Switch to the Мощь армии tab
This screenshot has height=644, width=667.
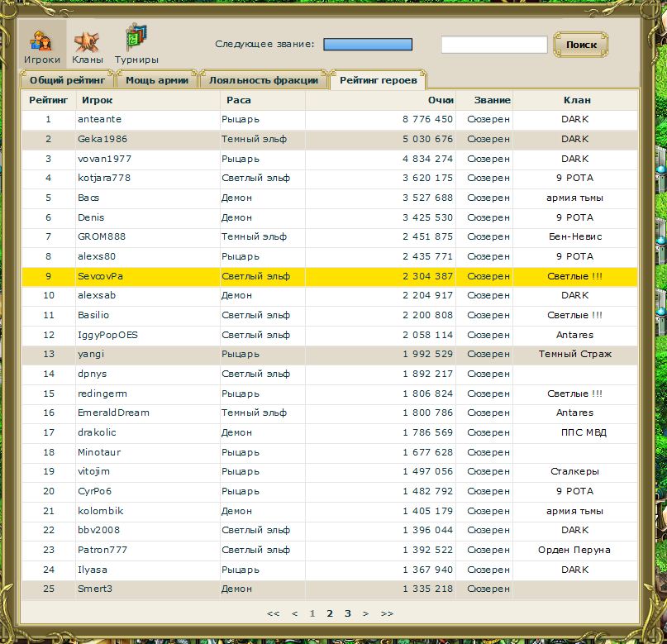pyautogui.click(x=157, y=80)
